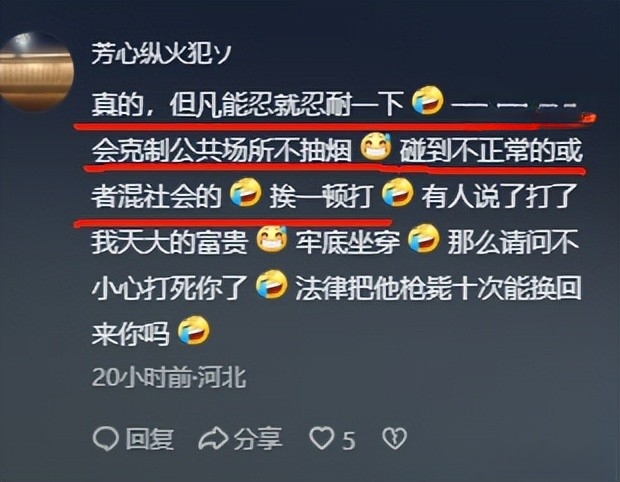Click the laughing emoji after 打死你了
Viewport: 620px width, 482px height.
pyautogui.click(x=271, y=285)
